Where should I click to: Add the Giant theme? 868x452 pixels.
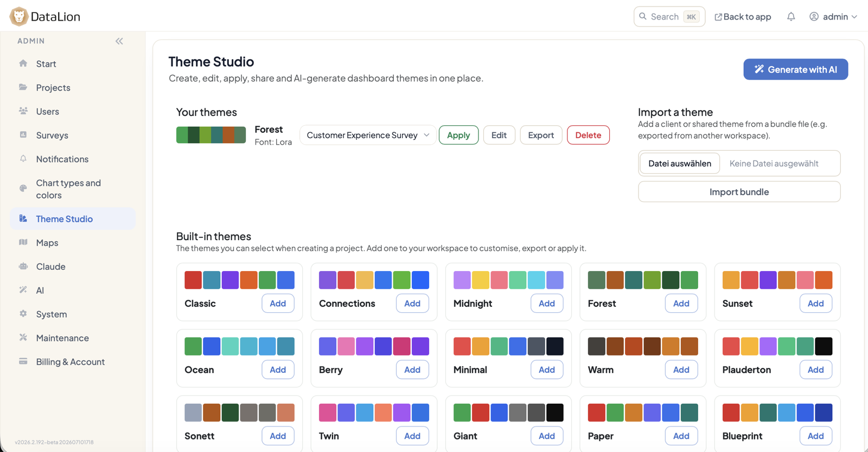coord(547,436)
